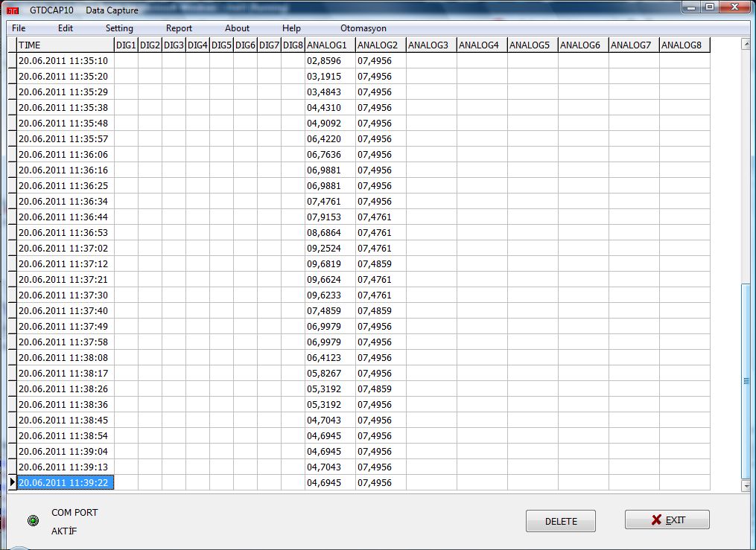Click the ANALOG1 value 04,4310

click(x=330, y=107)
